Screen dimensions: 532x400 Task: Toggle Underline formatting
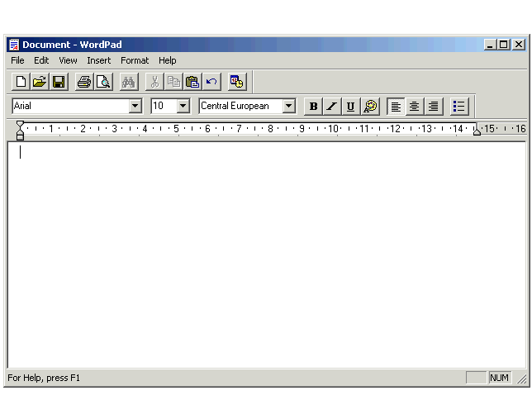(351, 107)
